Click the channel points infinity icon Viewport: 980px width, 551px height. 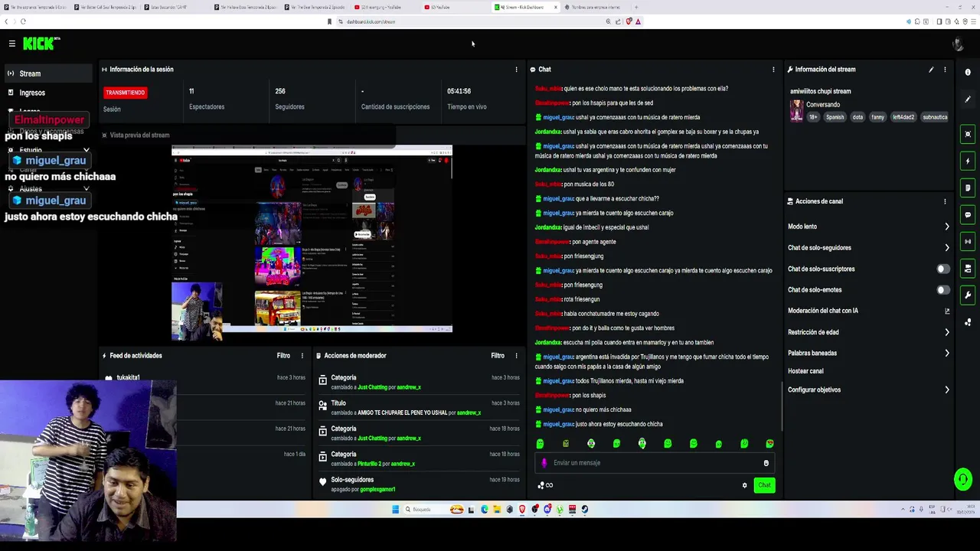pyautogui.click(x=545, y=485)
